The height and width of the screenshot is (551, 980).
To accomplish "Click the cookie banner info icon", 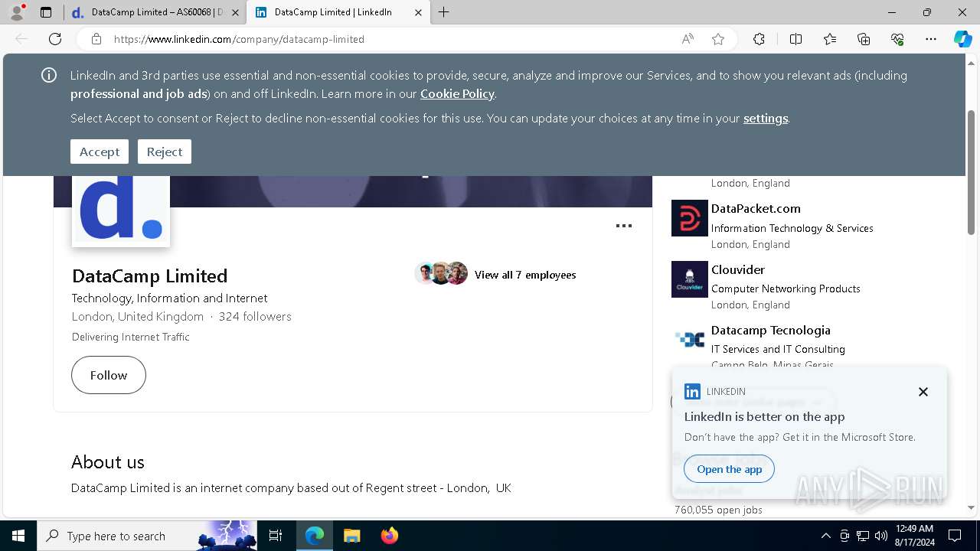I will tap(49, 75).
